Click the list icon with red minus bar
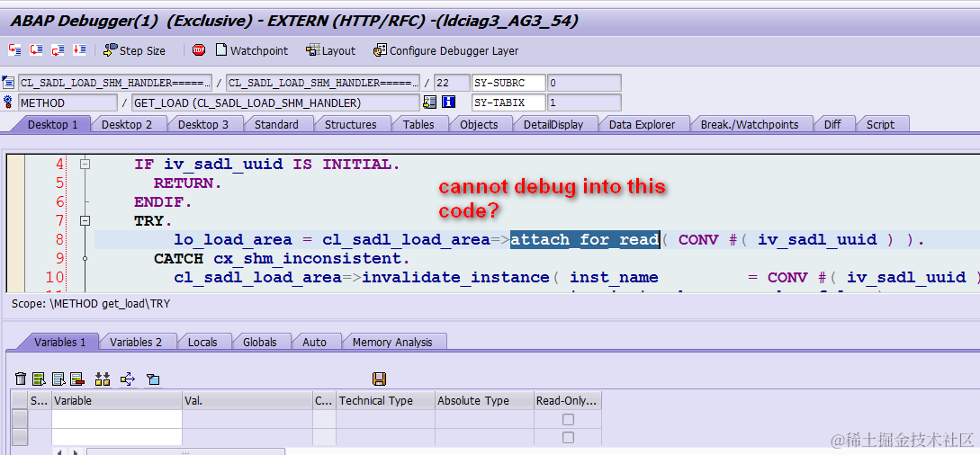The height and width of the screenshot is (455, 980). click(77, 379)
